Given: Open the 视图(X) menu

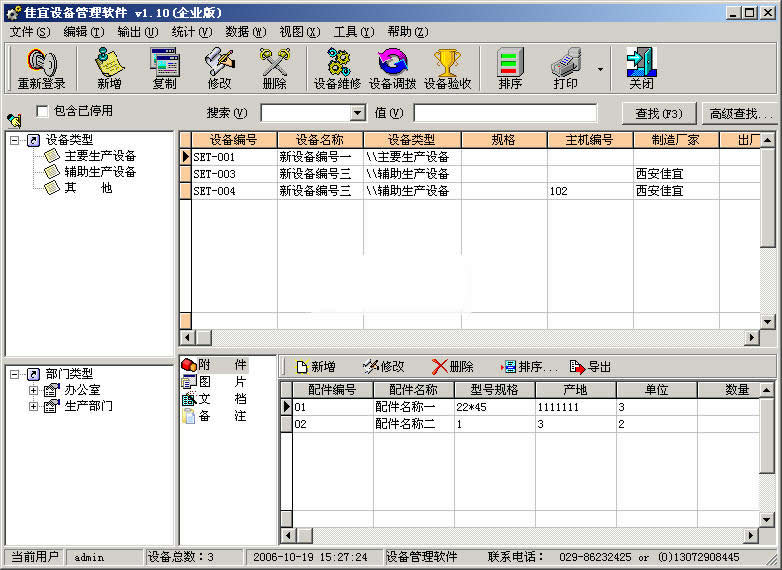Looking at the screenshot, I should pos(299,32).
